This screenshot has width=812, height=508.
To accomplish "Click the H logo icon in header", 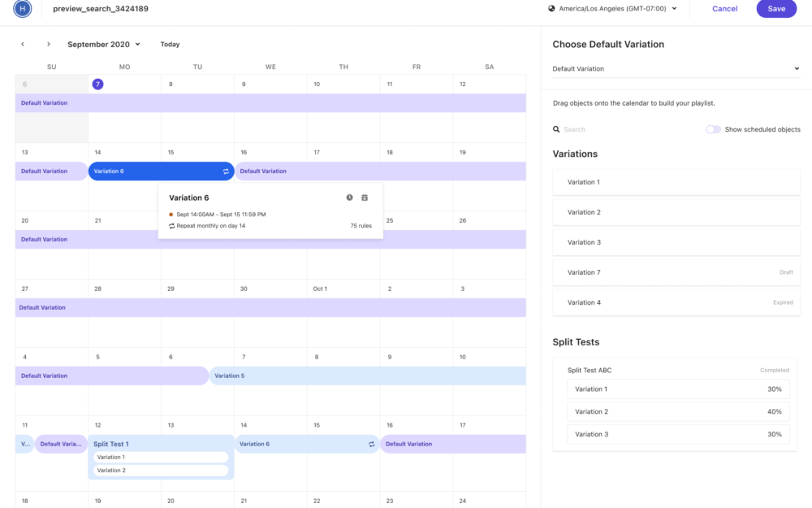I will 22,9.
